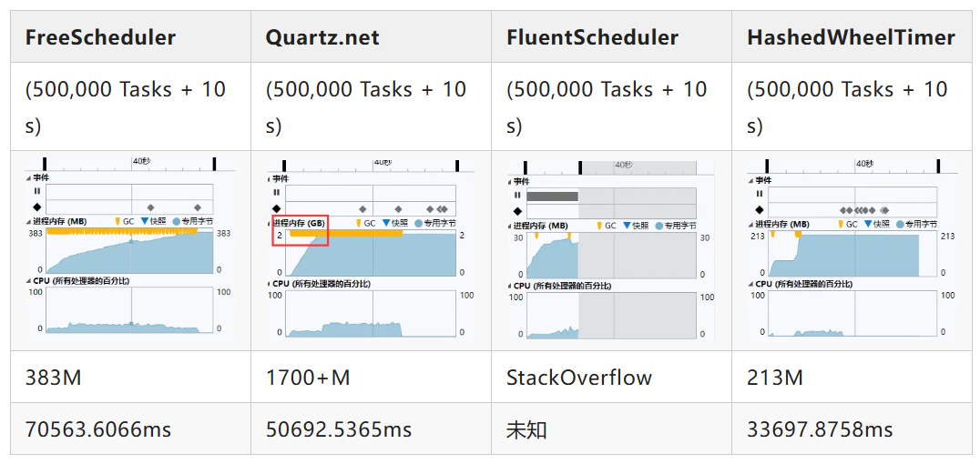Click the black diamond icon in Quartz.net's events row
Viewport: 980px width, 464px height.
pos(277,208)
